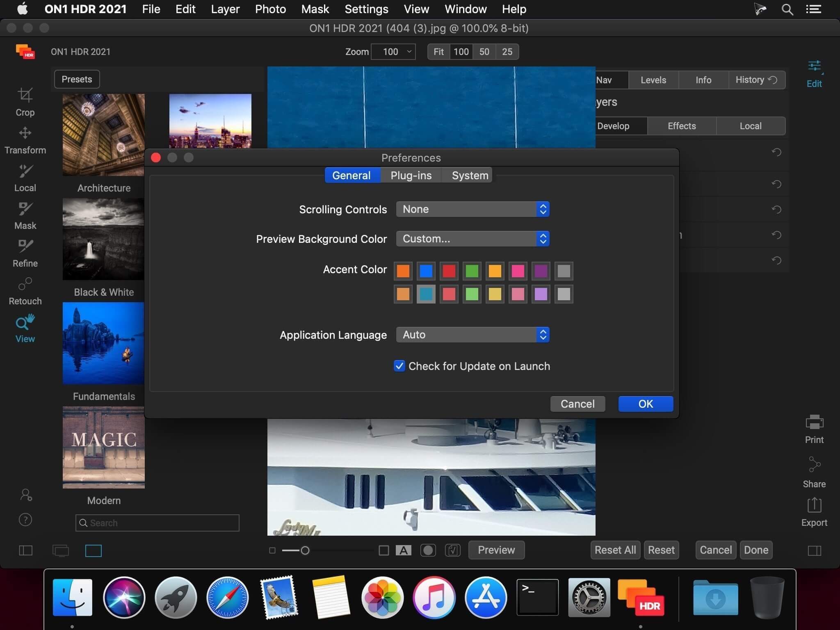Open Terminal from the Dock
The image size is (840, 630).
[537, 597]
